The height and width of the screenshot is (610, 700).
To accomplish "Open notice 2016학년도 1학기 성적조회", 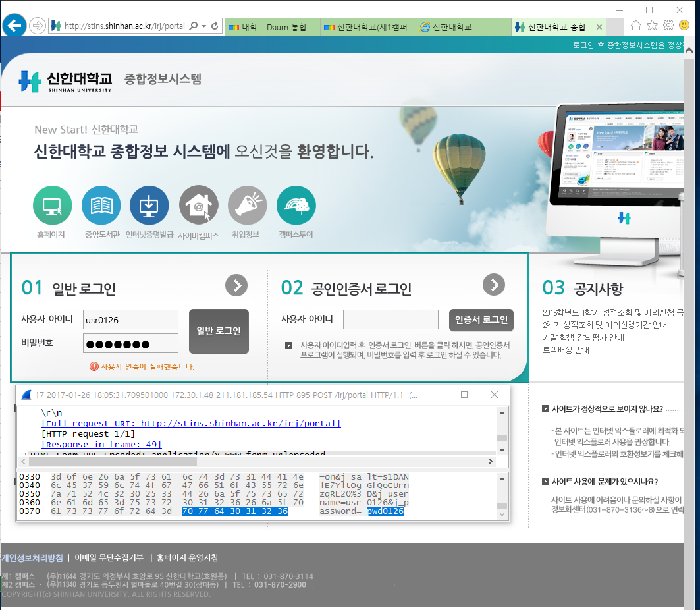I will tap(612, 312).
